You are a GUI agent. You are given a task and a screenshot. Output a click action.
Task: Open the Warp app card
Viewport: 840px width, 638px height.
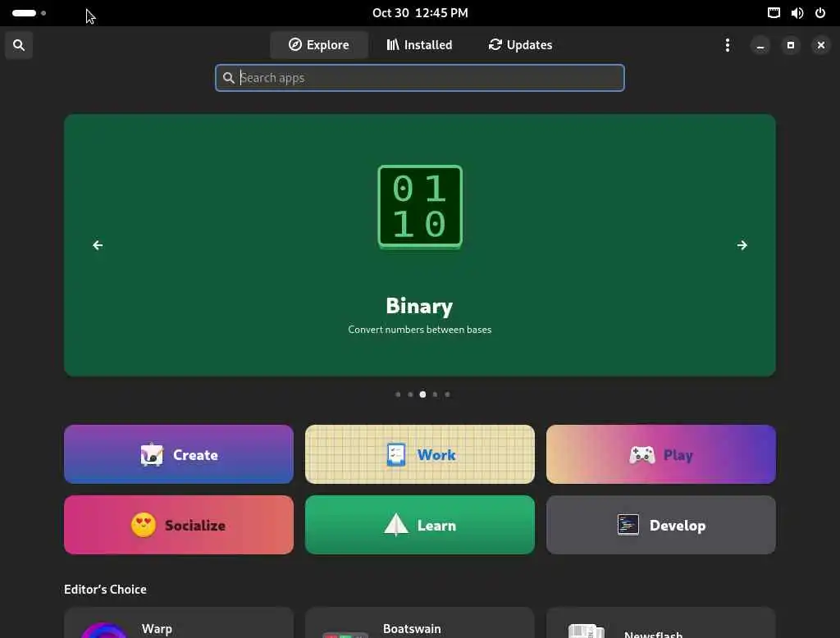[178, 622]
